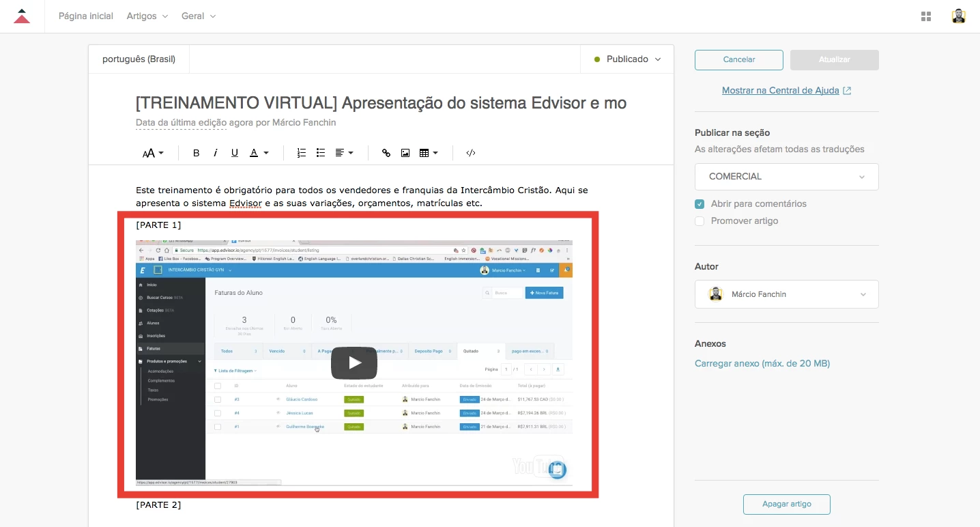Click the Anexos heading
Screen dimensions: 980x527
pos(710,344)
